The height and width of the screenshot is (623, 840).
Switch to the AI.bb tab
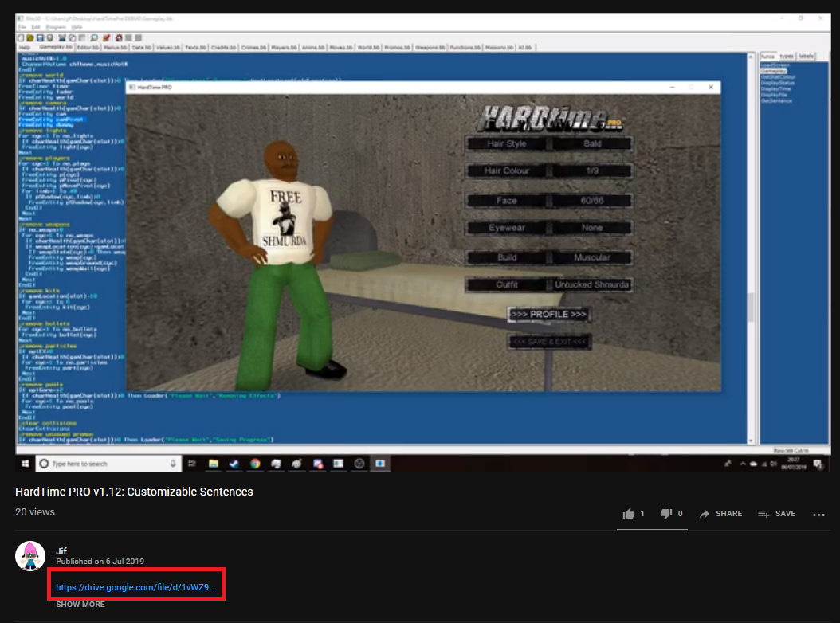(x=525, y=47)
